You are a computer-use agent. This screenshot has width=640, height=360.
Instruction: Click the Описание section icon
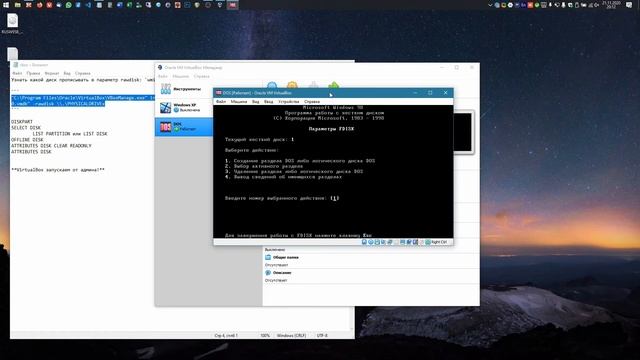pyautogui.click(x=268, y=273)
